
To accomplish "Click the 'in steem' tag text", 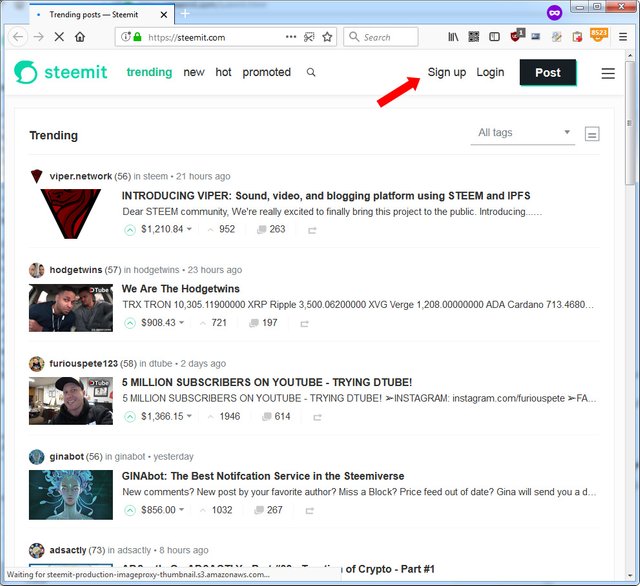I will tap(151, 176).
